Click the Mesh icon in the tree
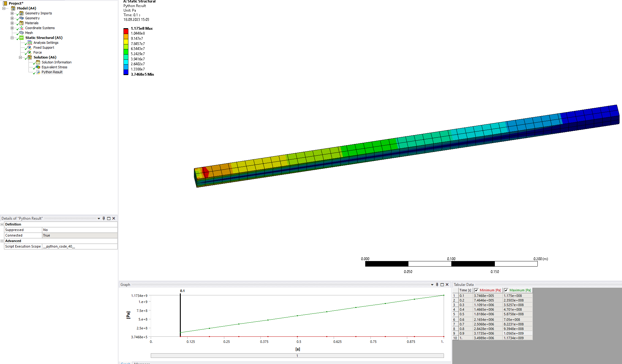The width and height of the screenshot is (622, 364). [21, 33]
